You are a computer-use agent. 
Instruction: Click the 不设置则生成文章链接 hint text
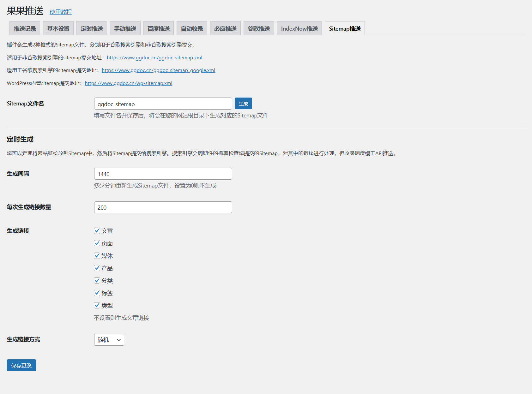coord(121,318)
